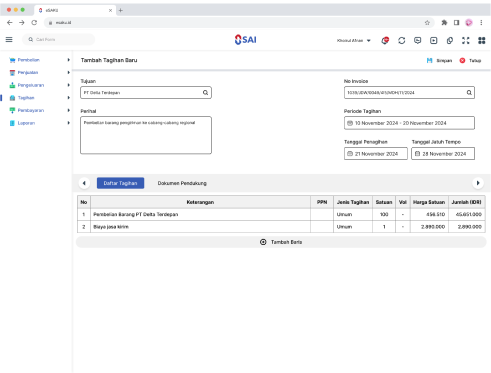Click the Laporan report icon

point(12,123)
